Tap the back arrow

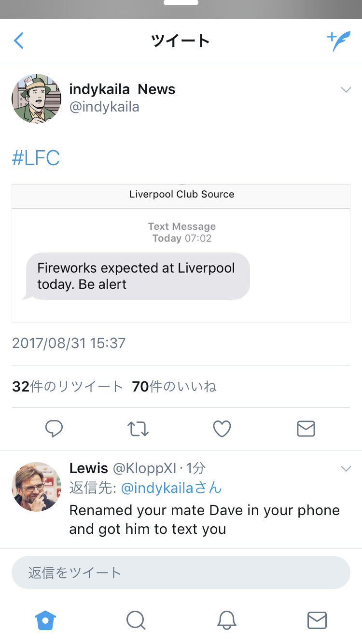(x=19, y=41)
